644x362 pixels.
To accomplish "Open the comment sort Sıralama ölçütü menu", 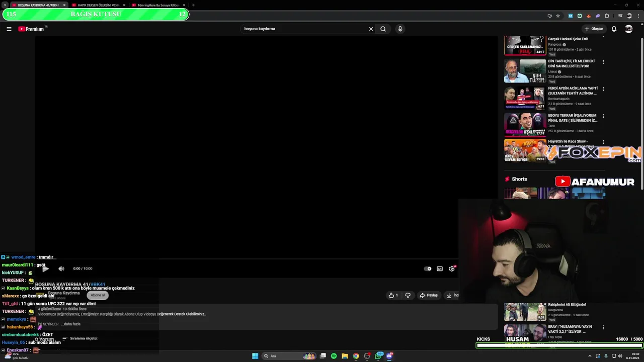I will tap(79, 338).
